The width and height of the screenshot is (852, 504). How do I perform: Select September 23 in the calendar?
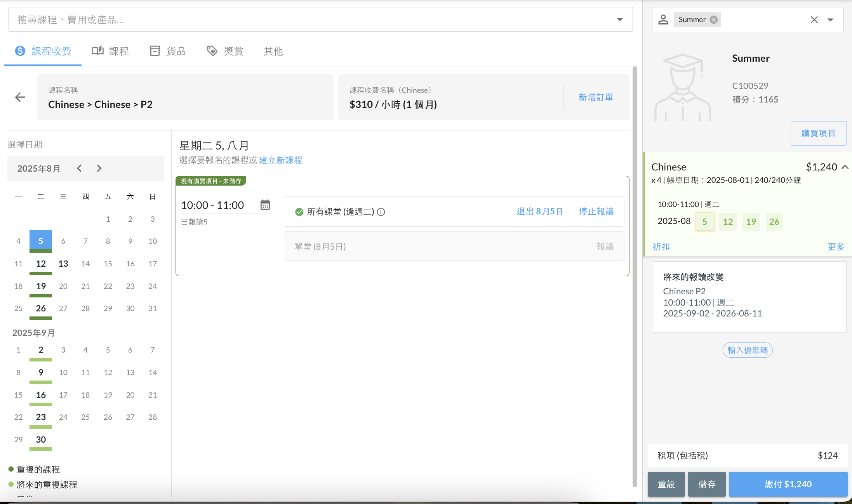(x=41, y=417)
